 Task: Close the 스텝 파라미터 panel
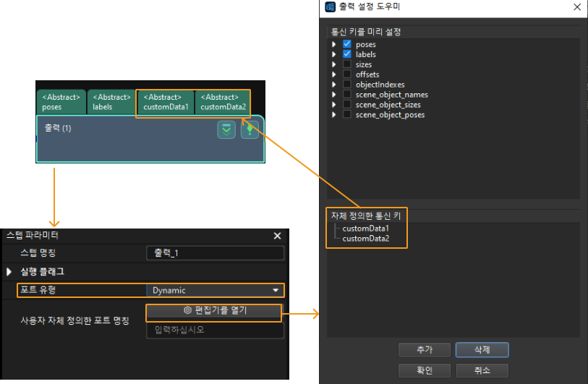point(277,236)
